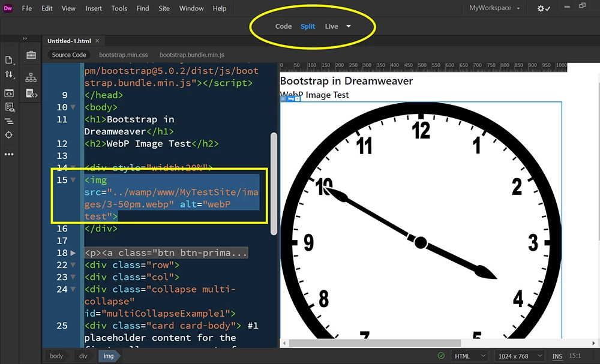Click the Sync Settings gear checkmark icon
600x364 pixels.
[x=544, y=8]
